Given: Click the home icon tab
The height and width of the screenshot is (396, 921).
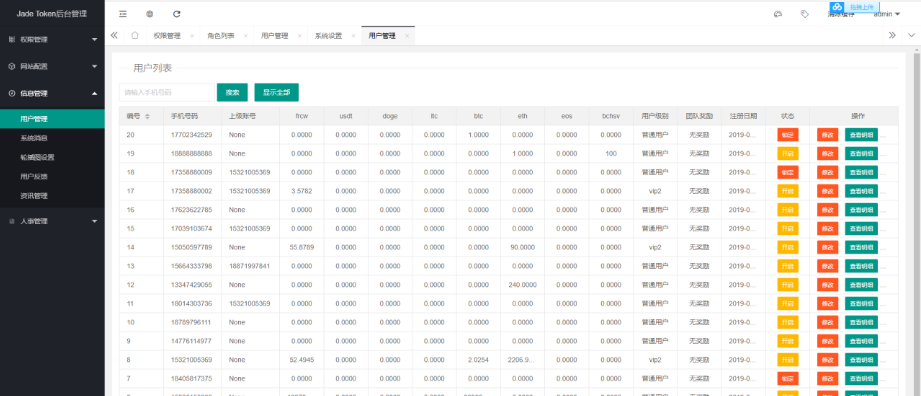Looking at the screenshot, I should point(135,35).
